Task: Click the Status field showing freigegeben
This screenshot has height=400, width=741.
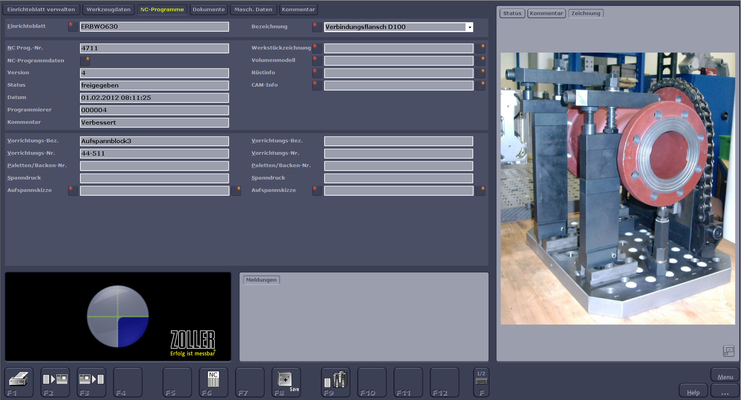Action: coord(155,85)
